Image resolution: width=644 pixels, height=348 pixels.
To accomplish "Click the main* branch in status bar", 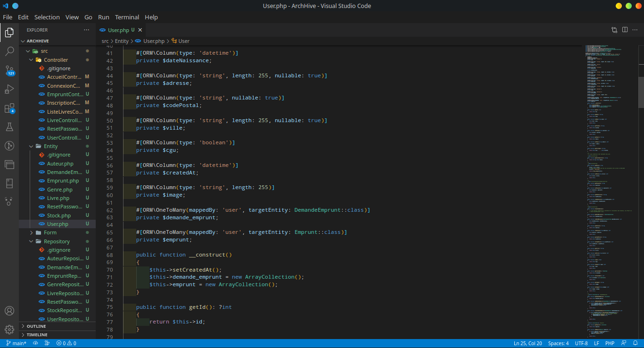I will pos(17,343).
